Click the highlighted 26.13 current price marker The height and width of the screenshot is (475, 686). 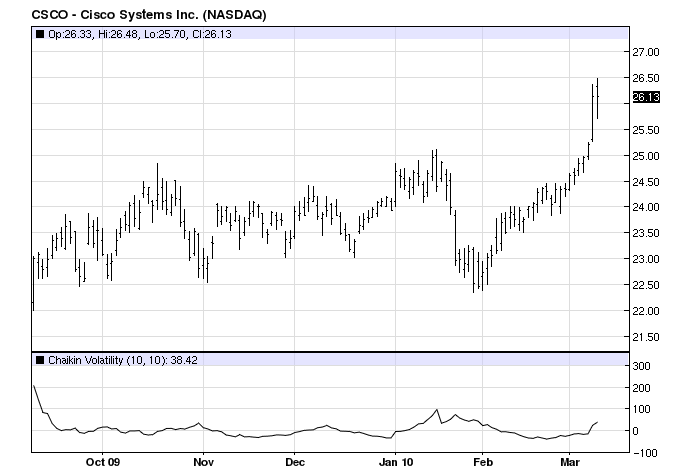pyautogui.click(x=646, y=97)
